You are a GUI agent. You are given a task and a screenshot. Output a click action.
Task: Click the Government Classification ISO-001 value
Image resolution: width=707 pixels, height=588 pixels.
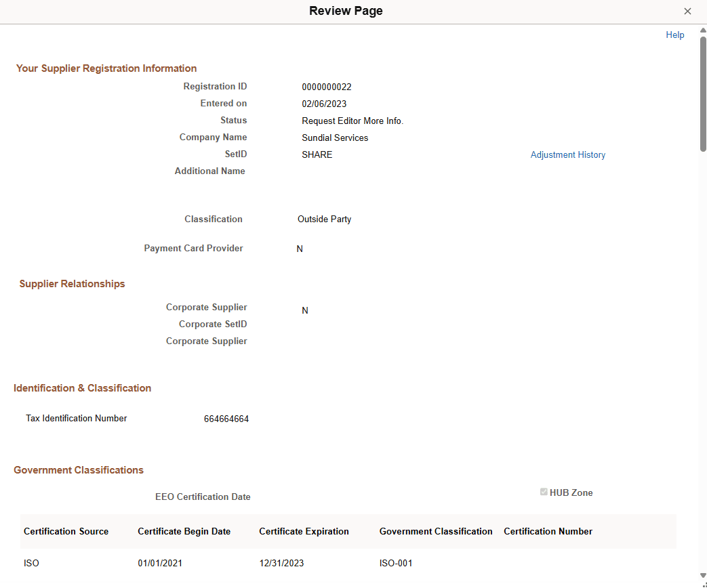tap(396, 563)
